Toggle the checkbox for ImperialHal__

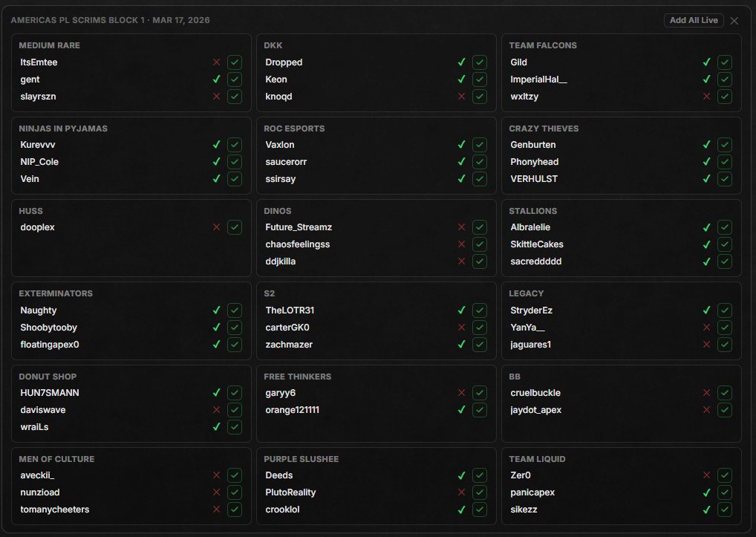coord(724,79)
